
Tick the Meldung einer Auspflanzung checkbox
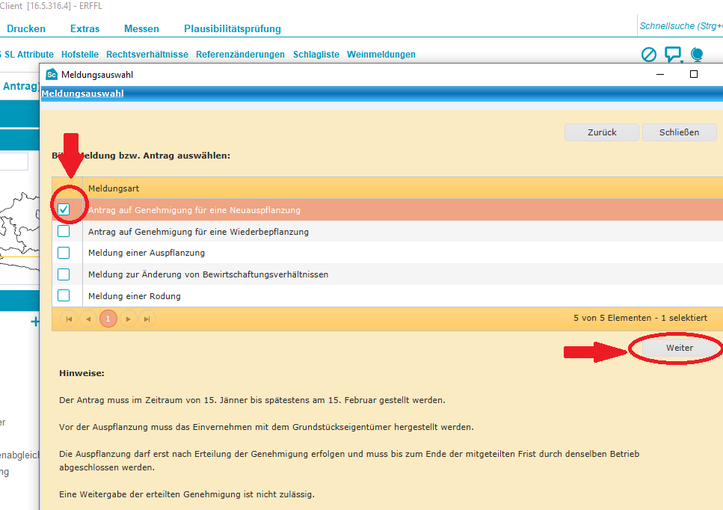tap(64, 253)
